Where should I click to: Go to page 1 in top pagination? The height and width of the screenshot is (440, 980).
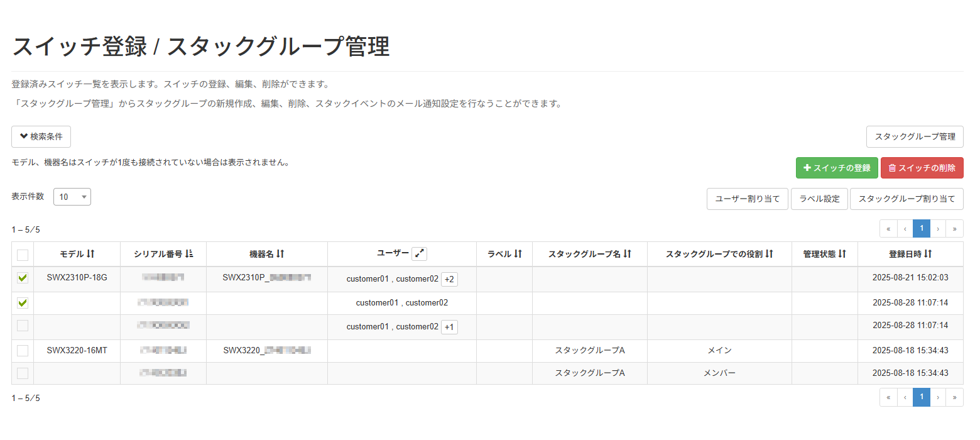pyautogui.click(x=921, y=229)
